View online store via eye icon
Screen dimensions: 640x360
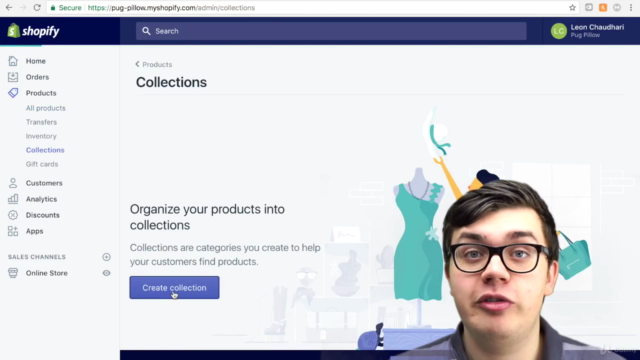click(x=106, y=273)
